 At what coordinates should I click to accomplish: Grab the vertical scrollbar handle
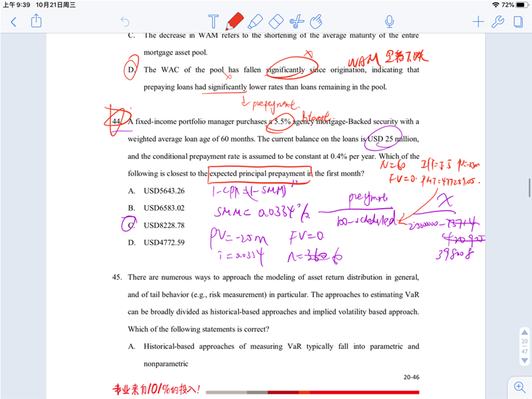tap(529, 188)
